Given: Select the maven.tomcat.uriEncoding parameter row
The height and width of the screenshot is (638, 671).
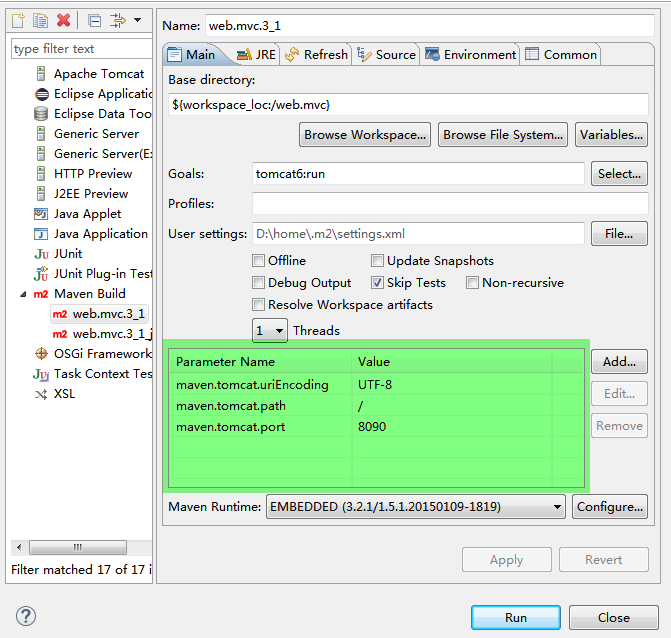Looking at the screenshot, I should pos(377,385).
